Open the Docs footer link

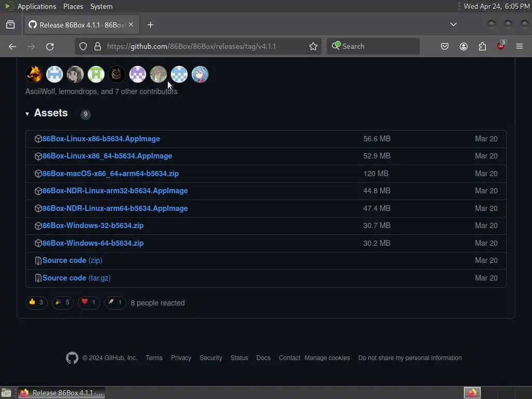click(263, 358)
